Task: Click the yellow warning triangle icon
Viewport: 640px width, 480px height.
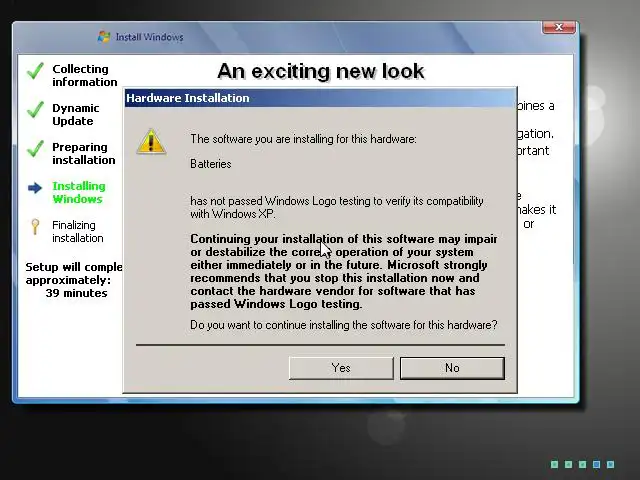Action: coord(151,142)
